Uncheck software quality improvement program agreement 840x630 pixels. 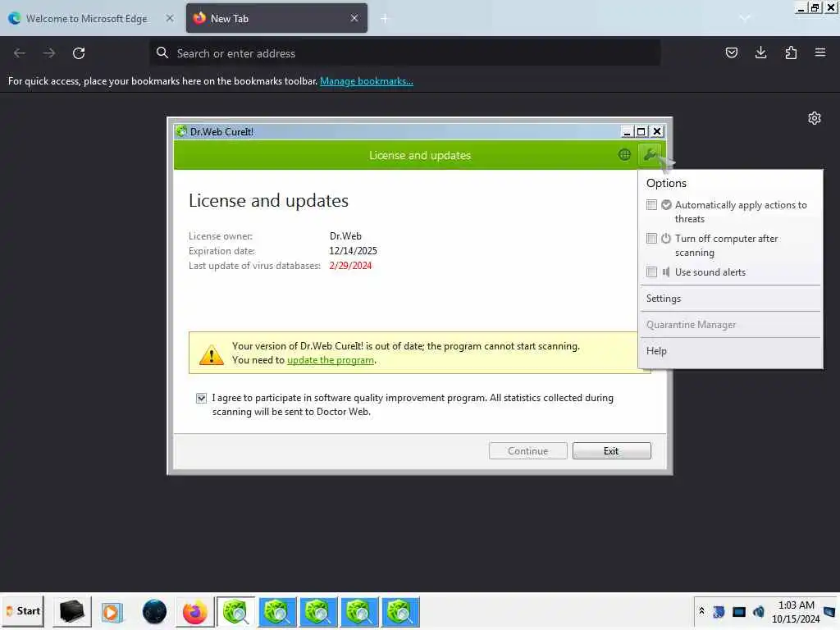(x=201, y=398)
